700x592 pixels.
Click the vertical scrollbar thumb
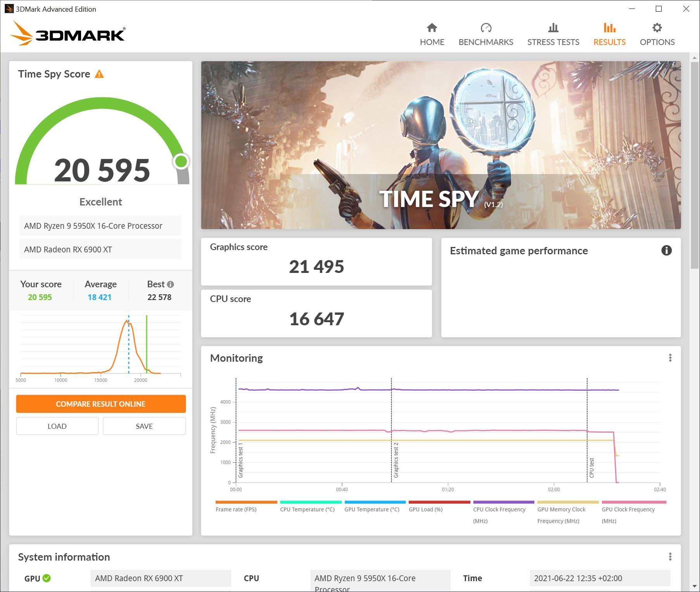tap(695, 165)
